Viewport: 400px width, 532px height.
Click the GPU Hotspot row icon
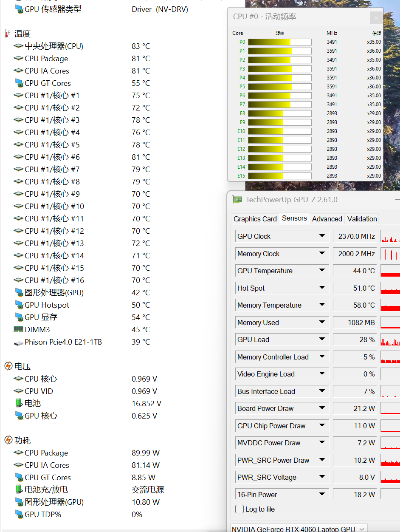point(19,305)
